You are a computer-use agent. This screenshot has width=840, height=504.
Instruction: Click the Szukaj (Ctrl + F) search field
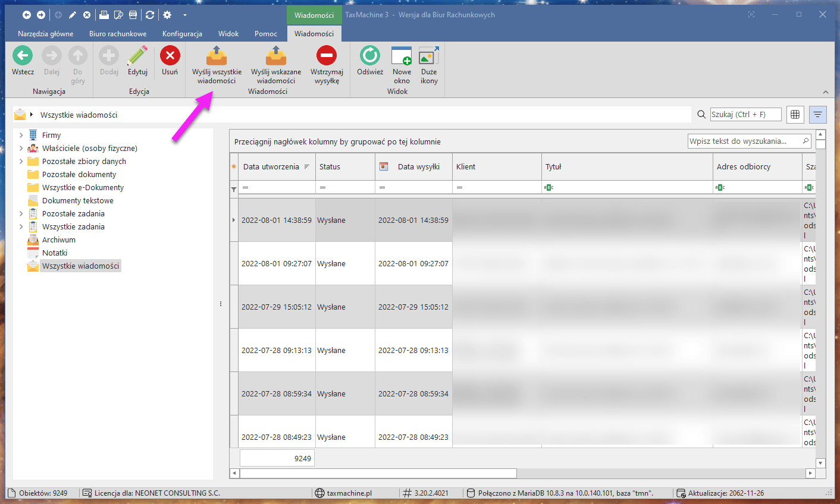pos(745,115)
